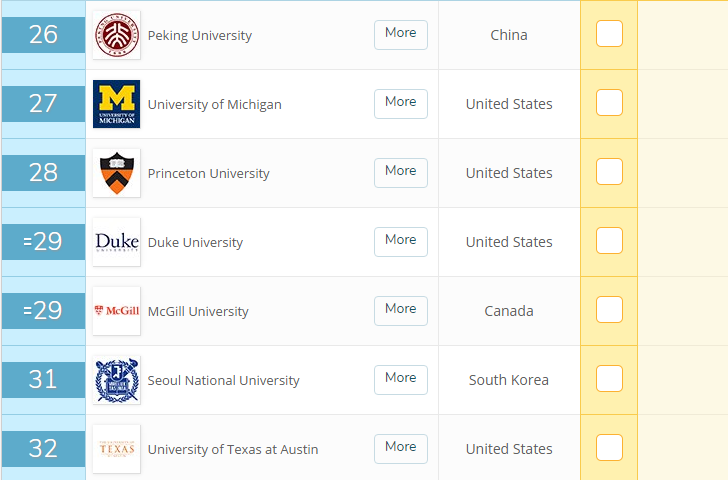728x480 pixels.
Task: Click the Seoul National University name link
Action: [223, 381]
